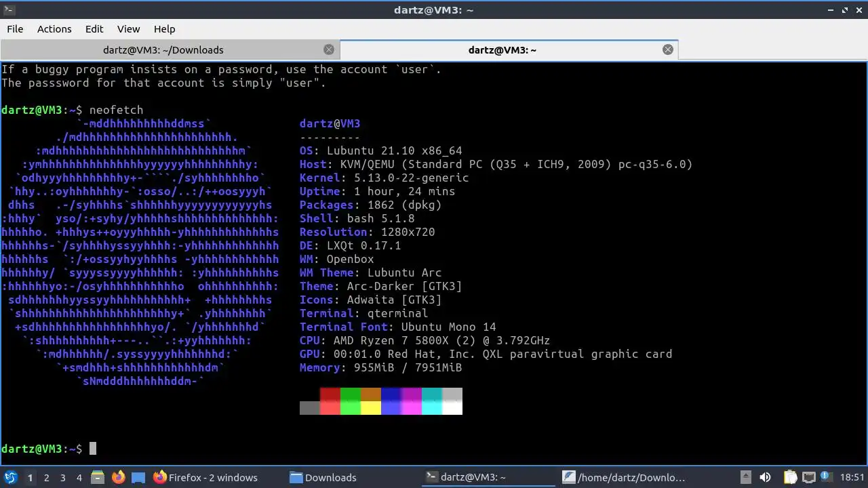The width and height of the screenshot is (868, 488).
Task: Click the dark red color block
Action: (x=330, y=394)
